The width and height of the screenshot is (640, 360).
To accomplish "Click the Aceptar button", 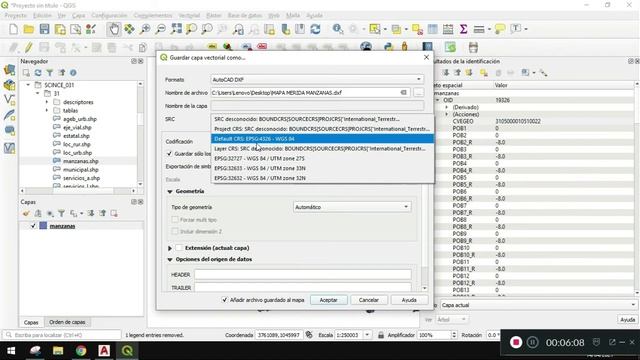I will click(328, 300).
